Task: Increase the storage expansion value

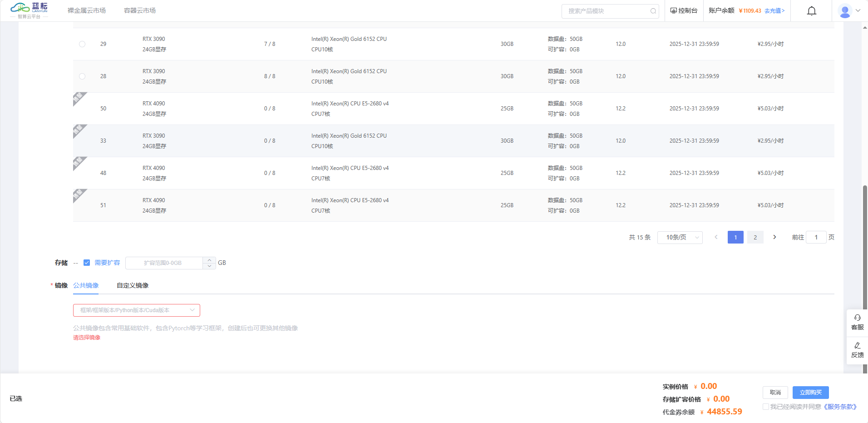Action: click(209, 260)
